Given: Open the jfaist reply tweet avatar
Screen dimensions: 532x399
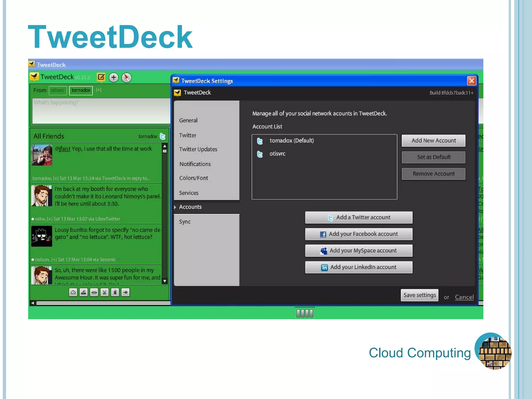Looking at the screenshot, I should 42,155.
